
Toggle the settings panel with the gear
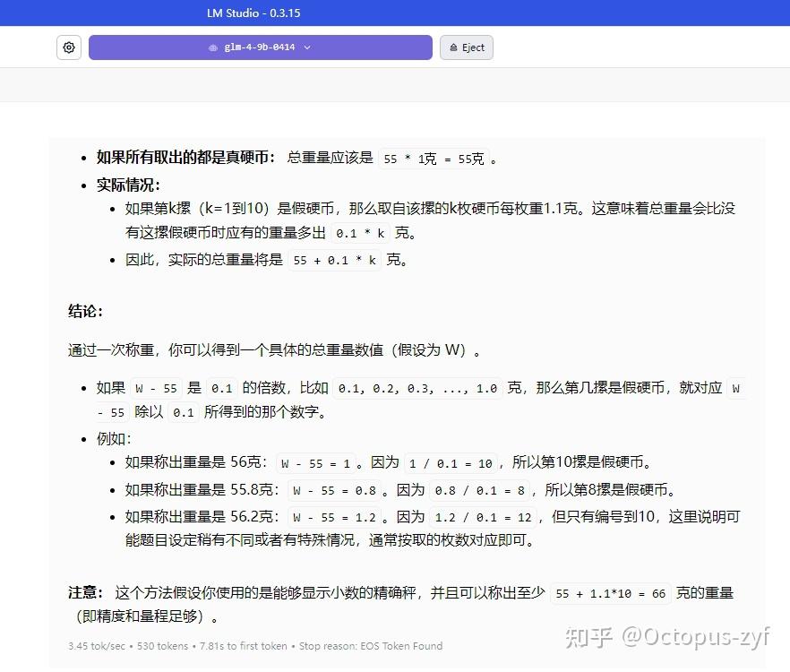coord(69,47)
